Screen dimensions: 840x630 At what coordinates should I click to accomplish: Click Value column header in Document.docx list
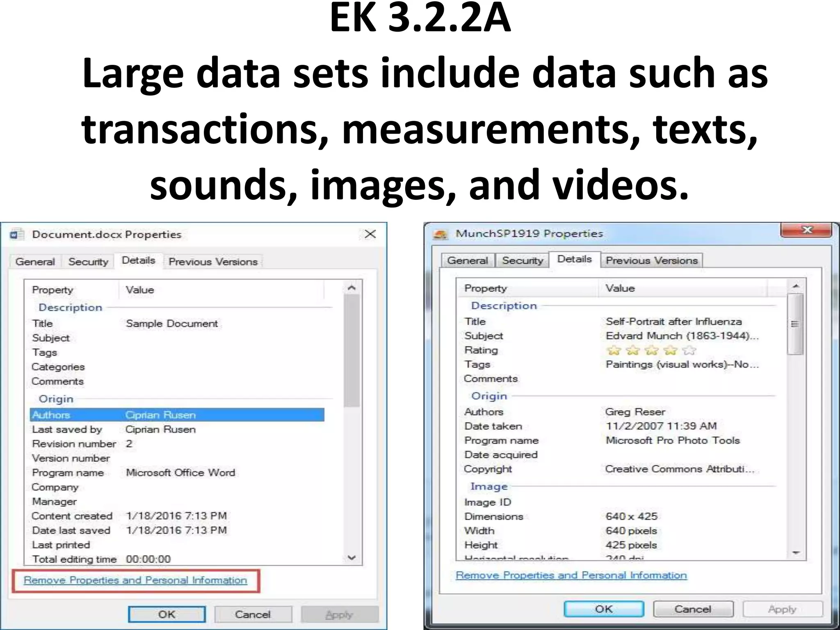click(x=221, y=290)
